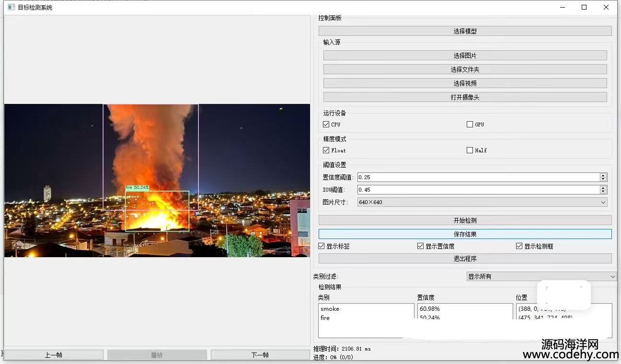Click 选择模型 to choose a model

coord(465,31)
